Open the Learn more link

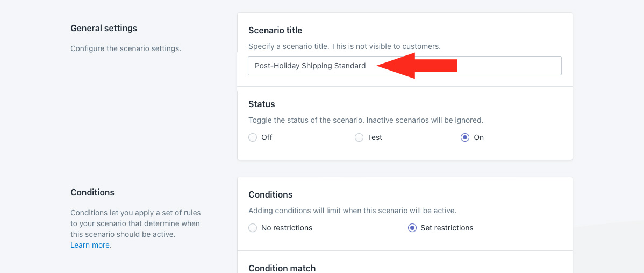pyautogui.click(x=91, y=245)
